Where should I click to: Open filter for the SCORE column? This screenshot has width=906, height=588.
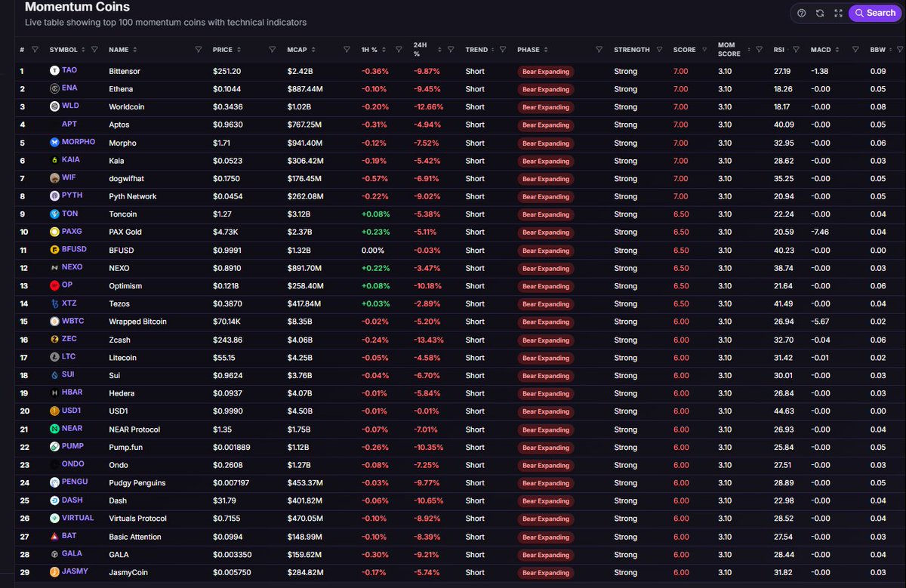703,50
